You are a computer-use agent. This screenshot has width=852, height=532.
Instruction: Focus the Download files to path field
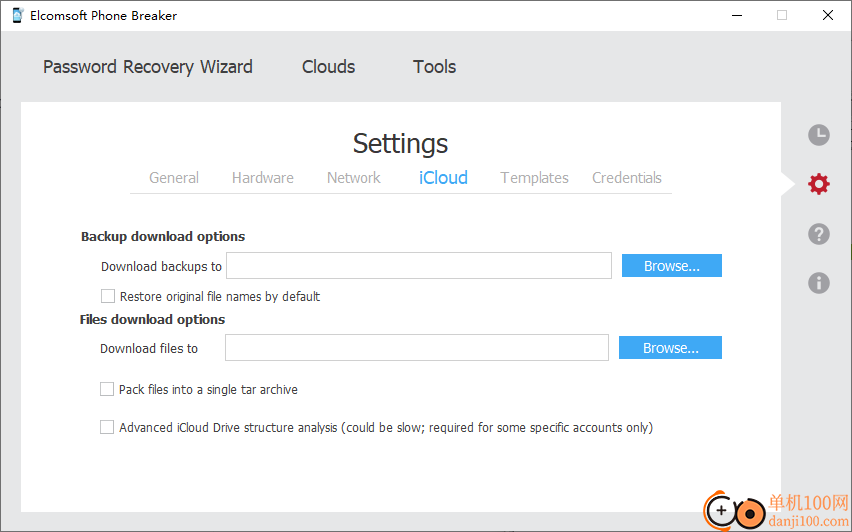click(x=417, y=348)
